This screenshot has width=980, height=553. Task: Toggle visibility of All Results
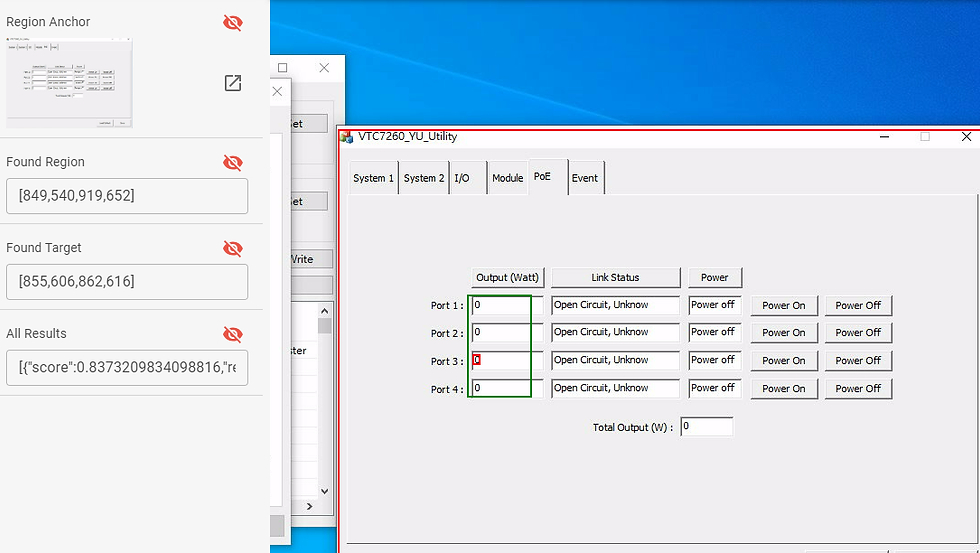click(232, 334)
